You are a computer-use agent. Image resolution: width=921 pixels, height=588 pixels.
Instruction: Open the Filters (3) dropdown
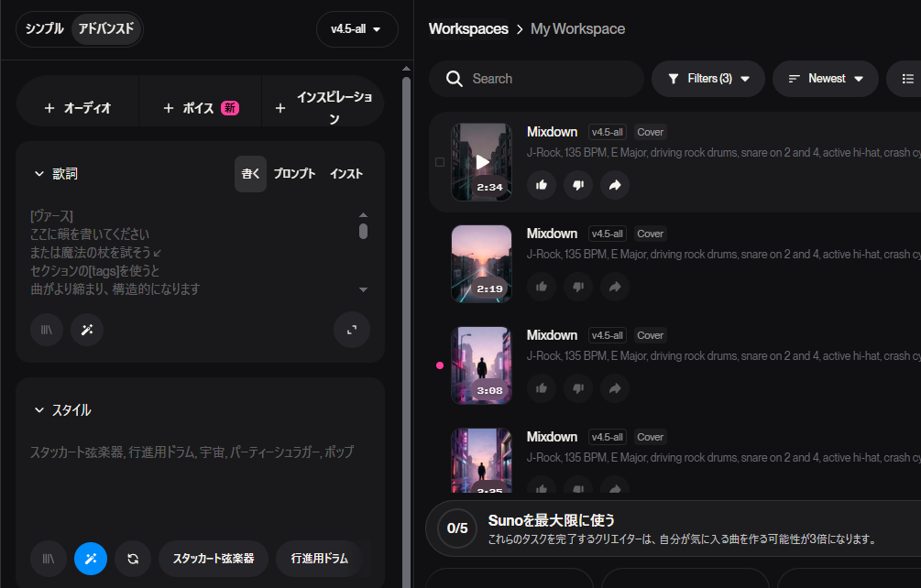[x=707, y=79]
